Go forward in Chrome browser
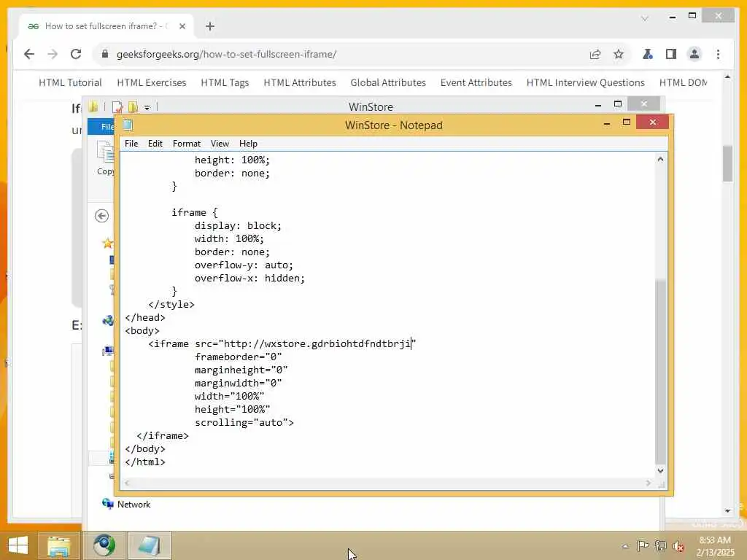The width and height of the screenshot is (747, 560). tap(53, 54)
